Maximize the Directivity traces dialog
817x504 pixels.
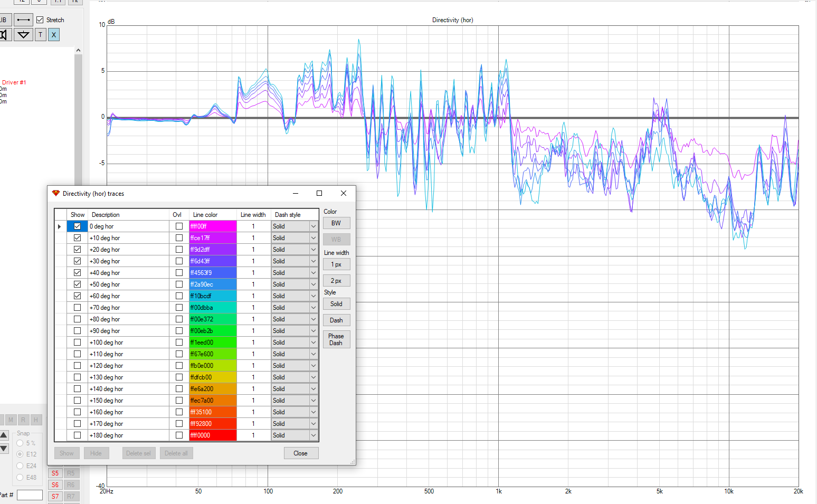(319, 194)
